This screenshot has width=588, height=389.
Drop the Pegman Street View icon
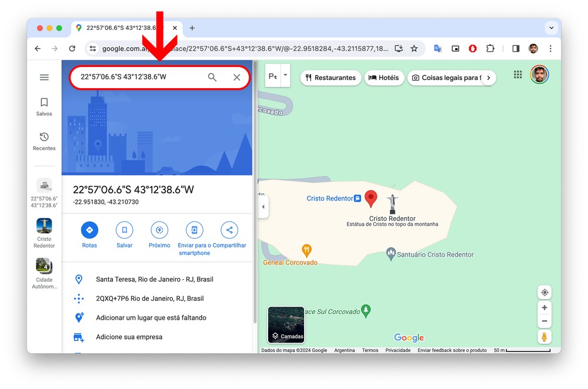click(544, 337)
